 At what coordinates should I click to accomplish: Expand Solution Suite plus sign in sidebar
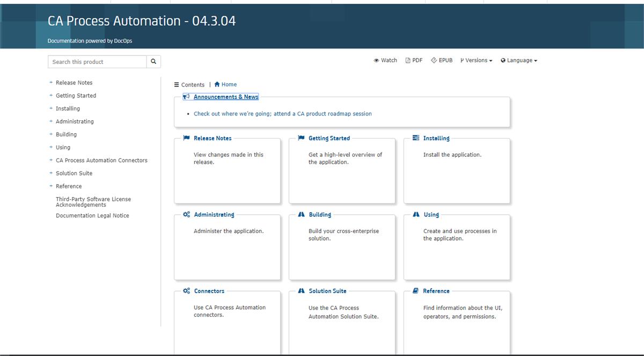click(x=51, y=173)
